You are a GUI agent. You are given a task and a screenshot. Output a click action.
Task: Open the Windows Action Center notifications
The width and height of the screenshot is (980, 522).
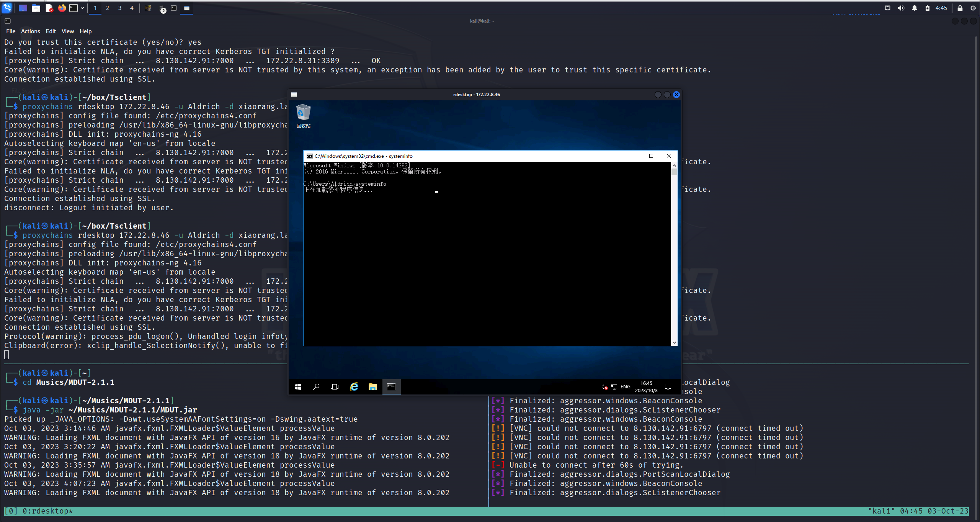(x=668, y=387)
